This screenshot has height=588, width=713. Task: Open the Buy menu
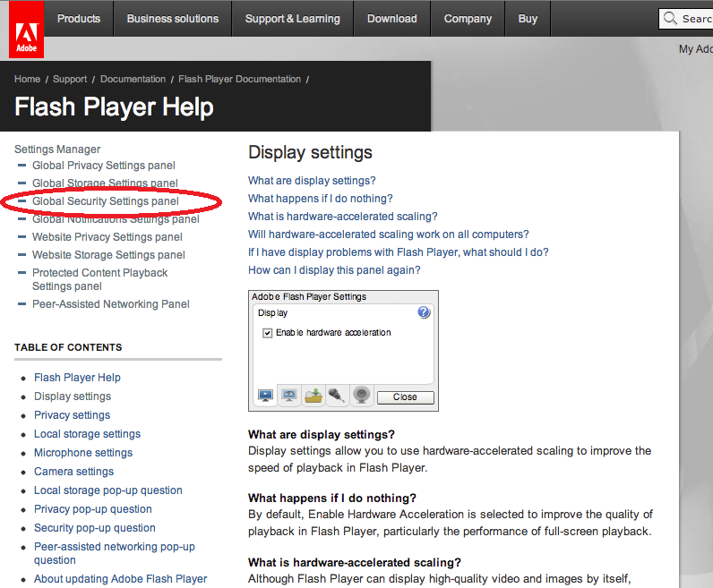pyautogui.click(x=528, y=19)
